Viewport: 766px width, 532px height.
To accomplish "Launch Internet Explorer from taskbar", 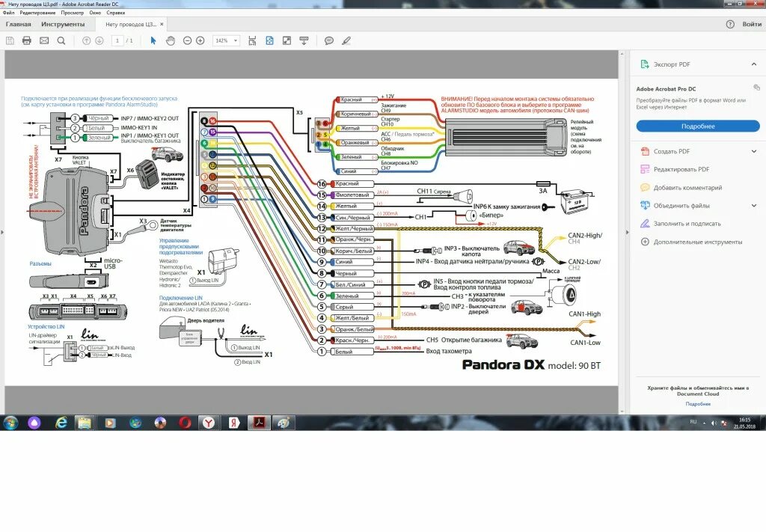I will pos(61,423).
